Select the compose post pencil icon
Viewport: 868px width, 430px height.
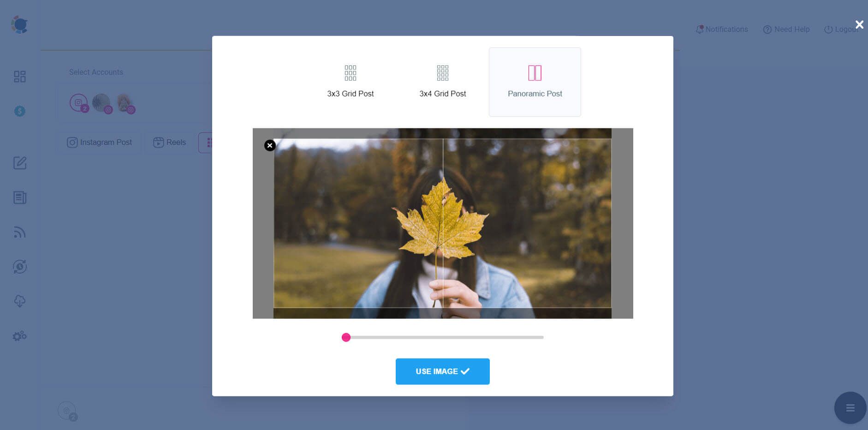19,163
